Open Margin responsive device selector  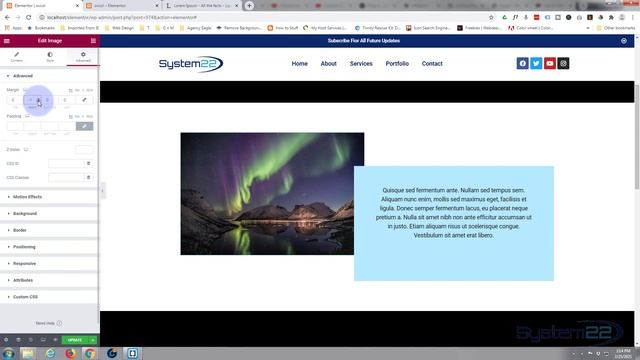click(26, 90)
